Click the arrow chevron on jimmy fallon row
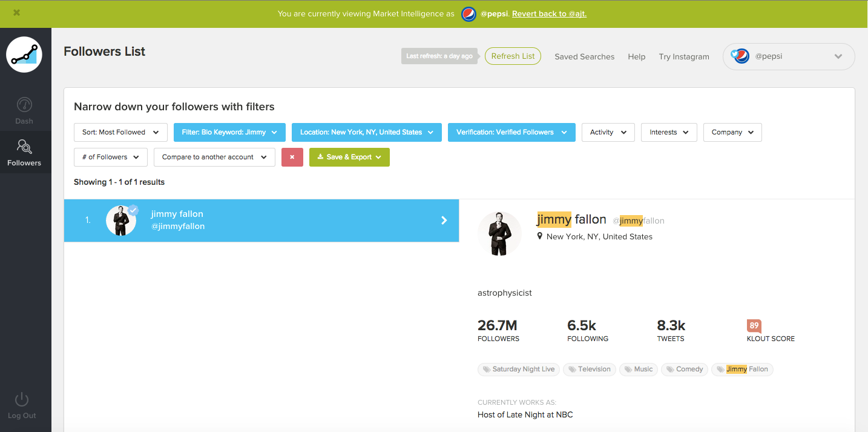 pos(444,221)
